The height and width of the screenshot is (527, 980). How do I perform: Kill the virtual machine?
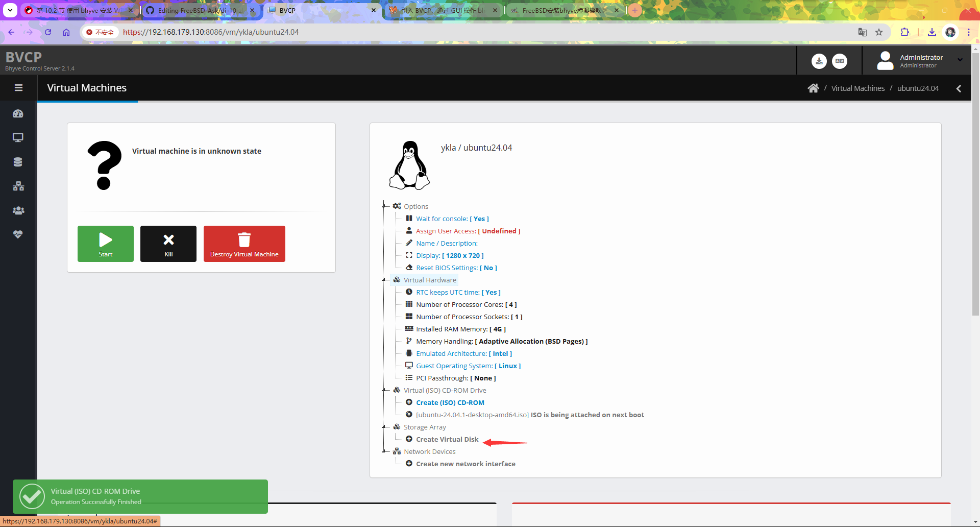[168, 244]
